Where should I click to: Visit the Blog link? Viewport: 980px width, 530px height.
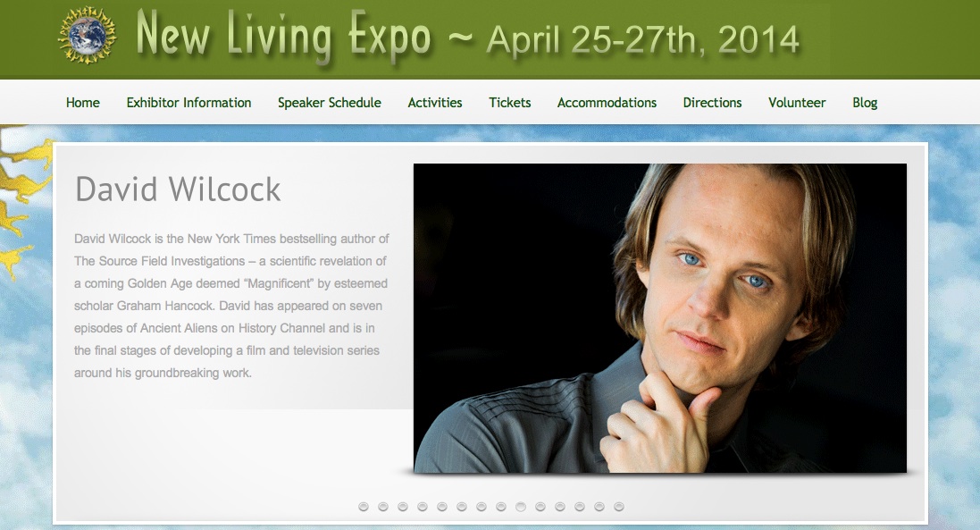click(865, 103)
